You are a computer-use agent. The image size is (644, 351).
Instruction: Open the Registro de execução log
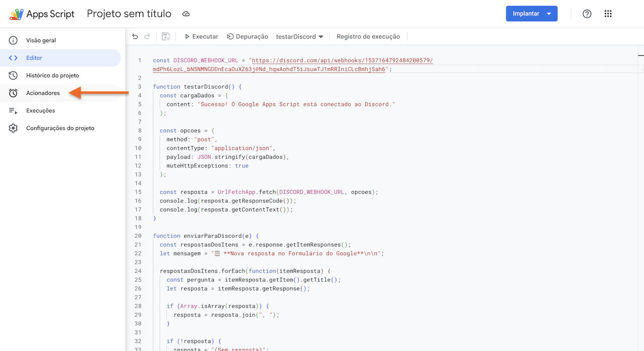[x=368, y=36]
